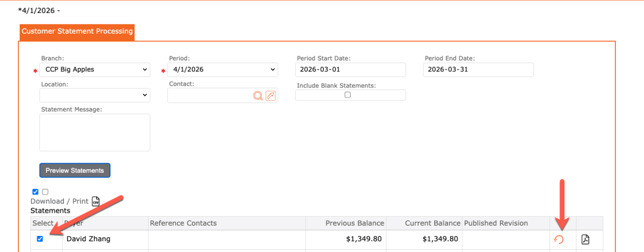Open the empty Location dropdown
Screen dimensions: 644x252
(95, 95)
